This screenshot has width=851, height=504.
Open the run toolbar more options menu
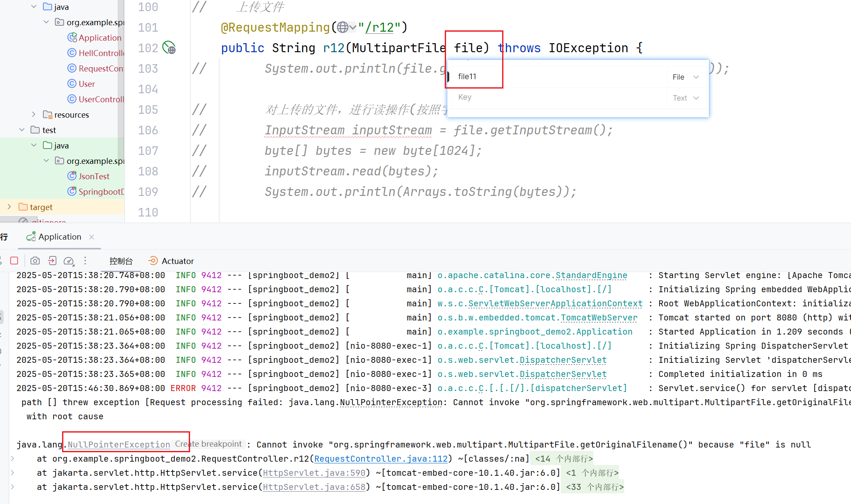pos(85,261)
